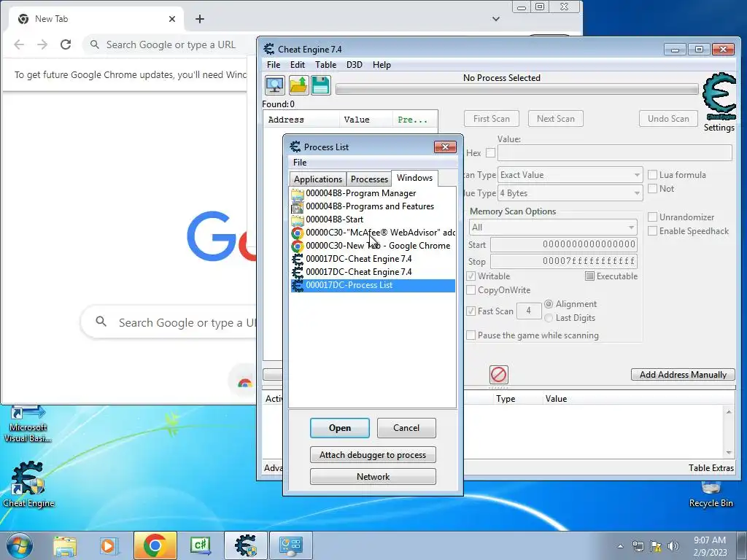Close the New Tab in Chrome
The height and width of the screenshot is (560, 747).
[172, 19]
